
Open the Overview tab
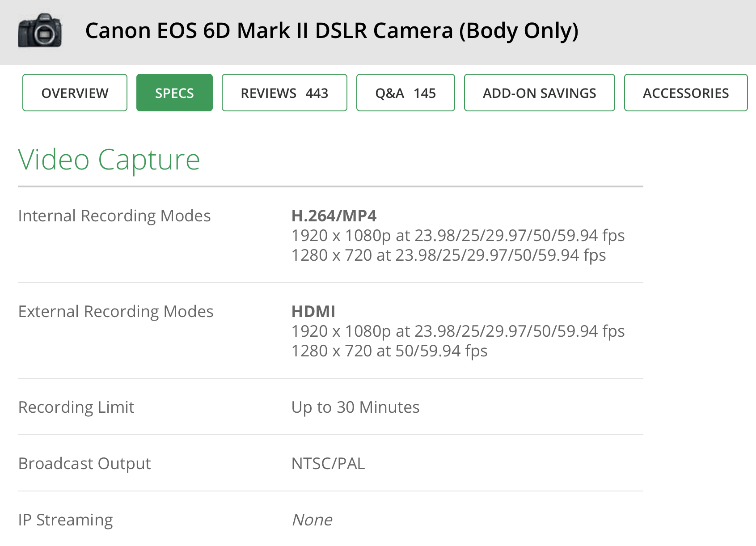tap(75, 93)
